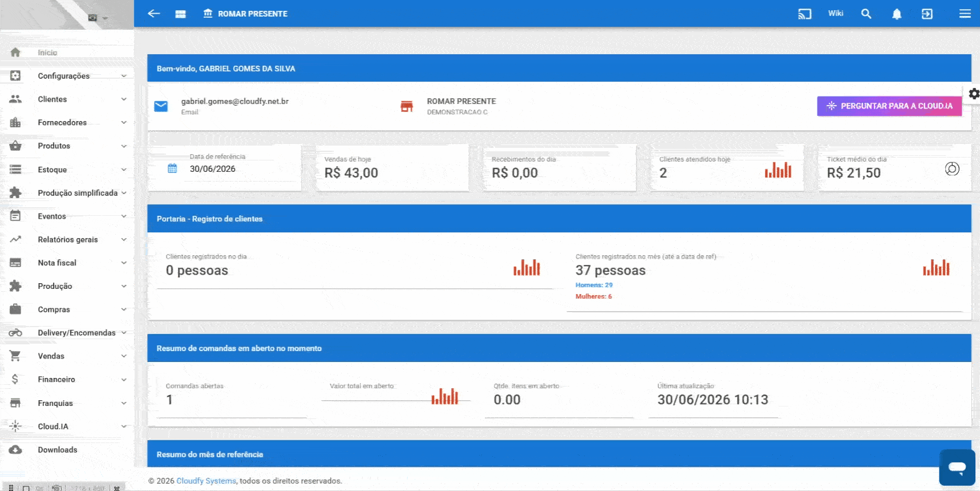This screenshot has height=491, width=980.
Task: Open Produção simplificada menu item
Action: 67,193
